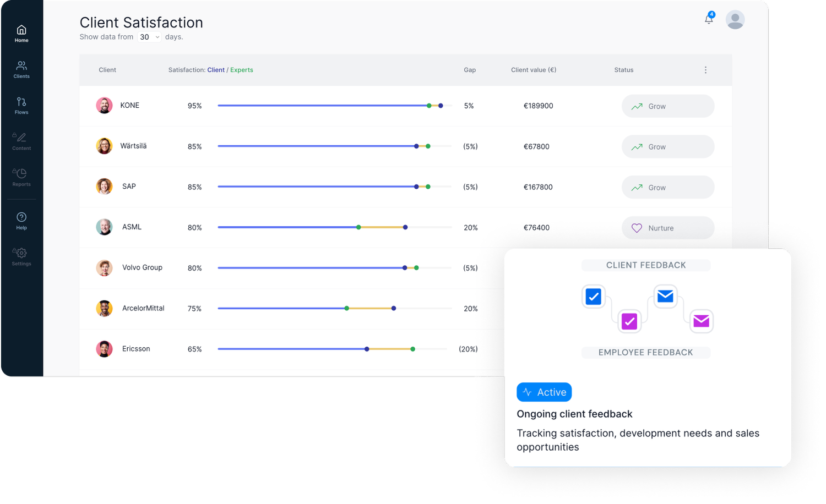Image resolution: width=826 pixels, height=504 pixels.
Task: Click the Ericsson client avatar
Action: 104,349
